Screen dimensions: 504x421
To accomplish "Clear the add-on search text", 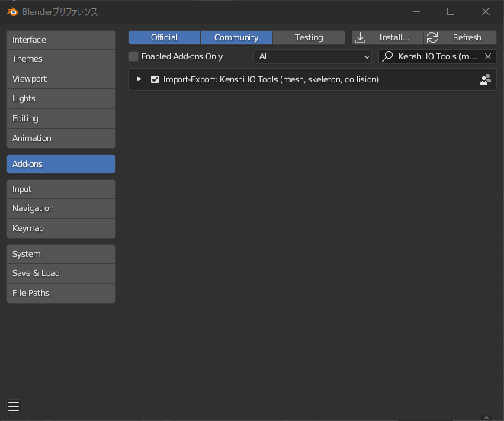I will [488, 56].
